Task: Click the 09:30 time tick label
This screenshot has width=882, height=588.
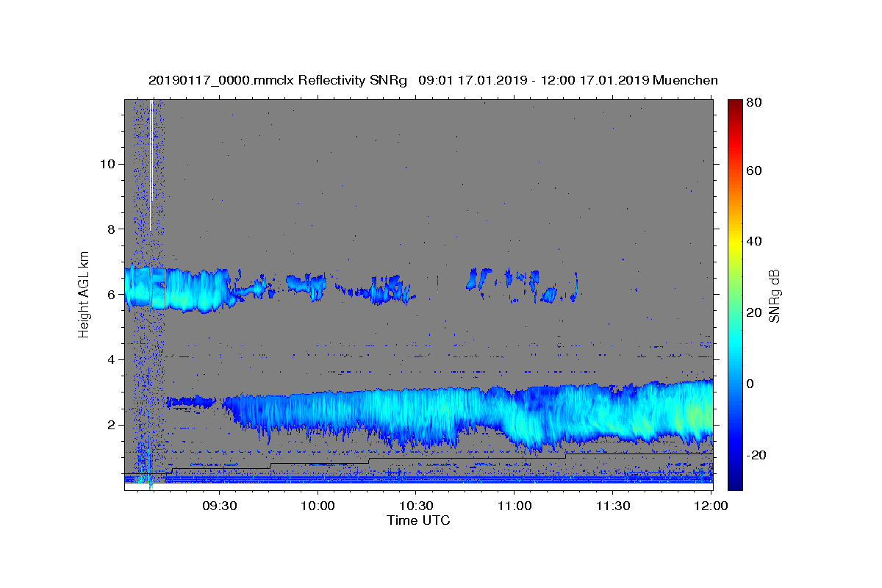Action: [x=220, y=506]
